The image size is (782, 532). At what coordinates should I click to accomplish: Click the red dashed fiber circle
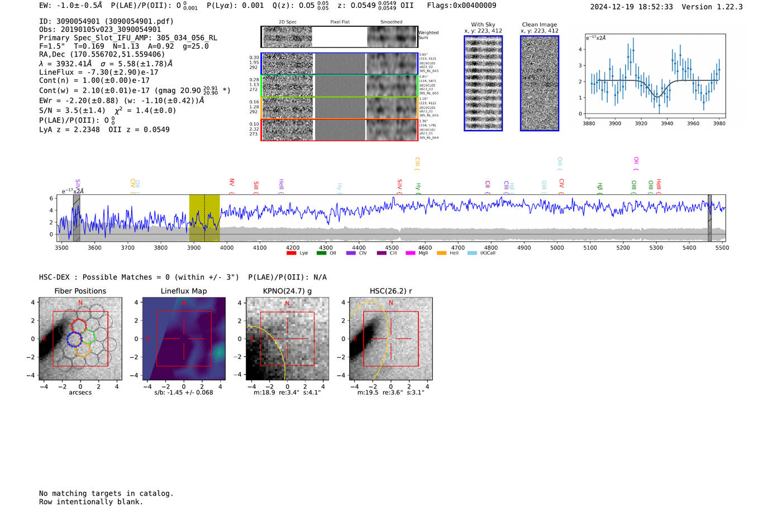tap(79, 327)
